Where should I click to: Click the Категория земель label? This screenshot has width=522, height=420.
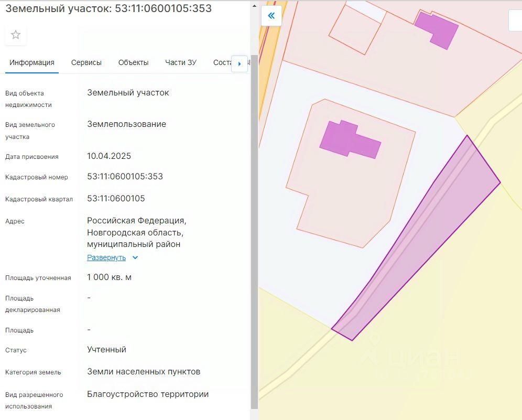point(33,372)
